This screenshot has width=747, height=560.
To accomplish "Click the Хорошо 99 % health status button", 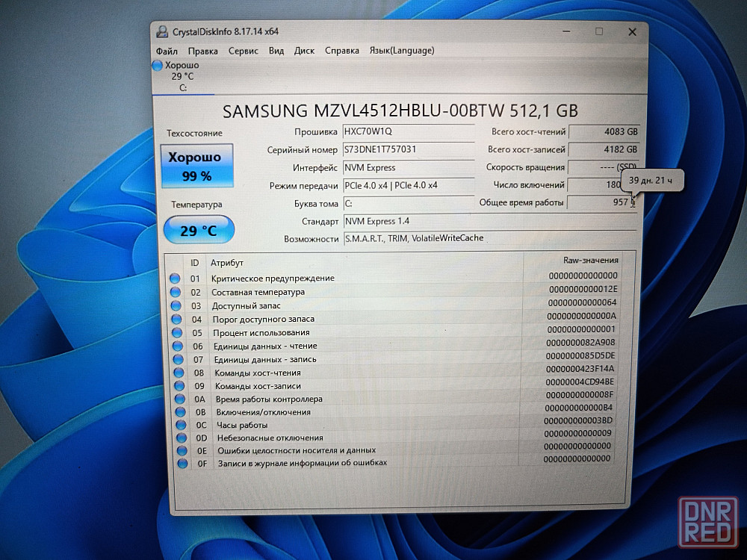I will coord(194,167).
